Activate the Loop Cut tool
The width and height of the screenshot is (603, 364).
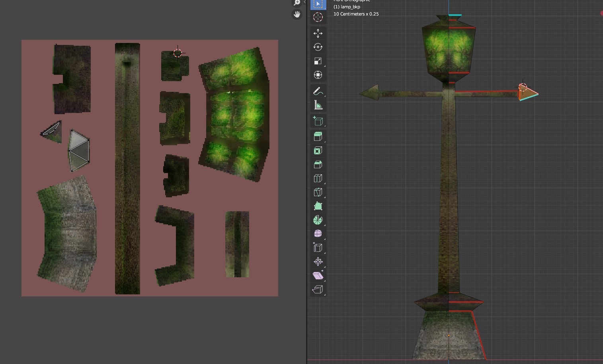tap(318, 178)
